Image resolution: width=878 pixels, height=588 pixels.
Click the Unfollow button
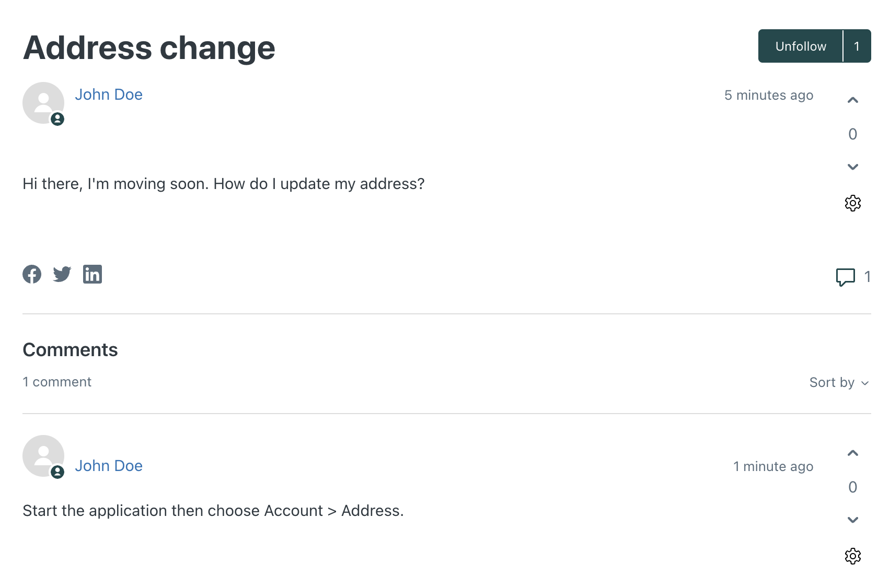click(801, 46)
